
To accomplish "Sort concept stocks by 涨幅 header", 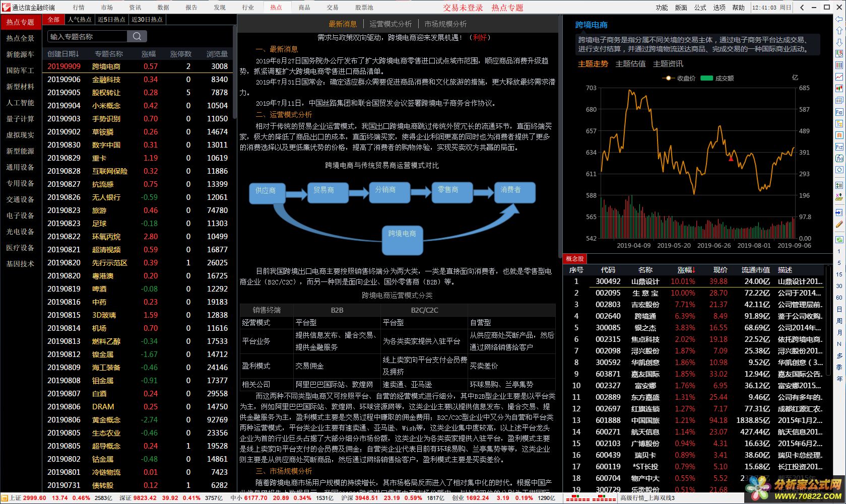I will coord(686,270).
